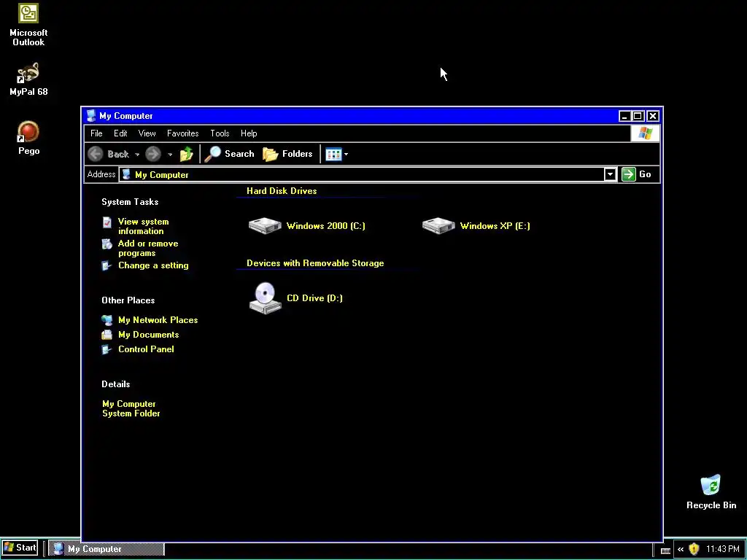The height and width of the screenshot is (560, 747).
Task: Click the Add or remove programs link
Action: [148, 248]
